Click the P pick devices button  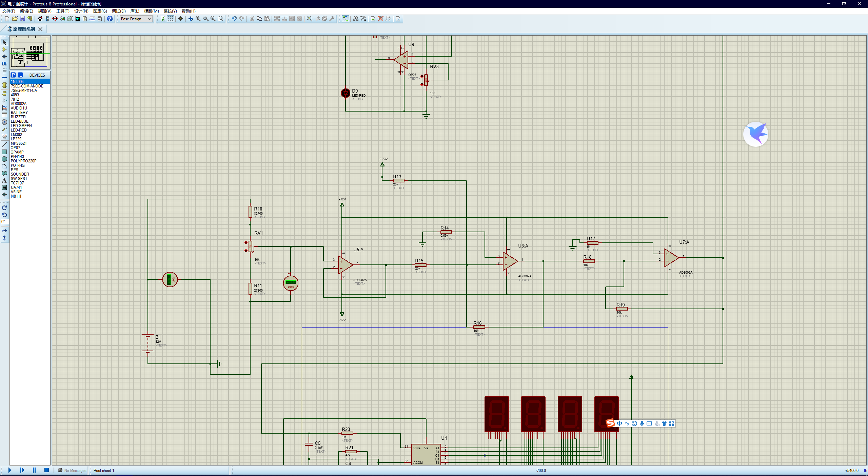coord(13,75)
